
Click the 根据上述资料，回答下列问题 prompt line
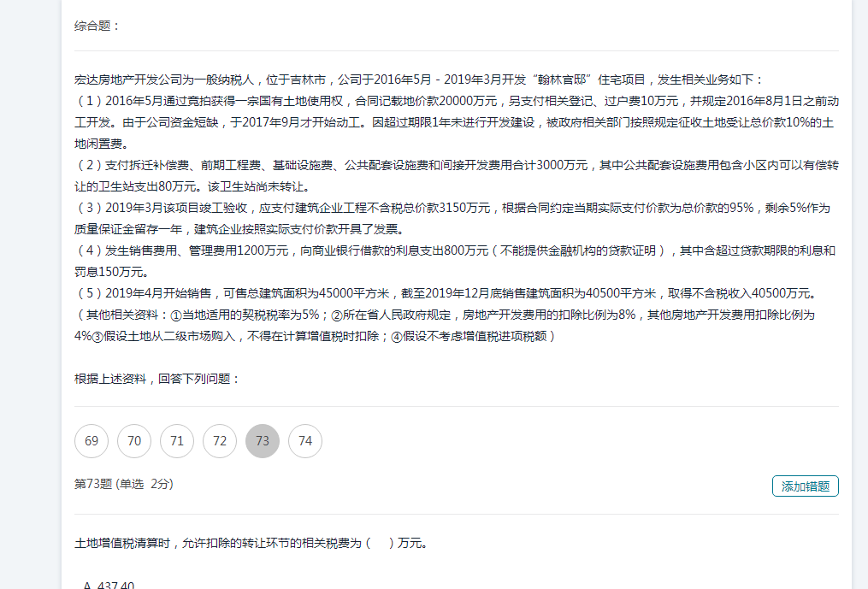pos(157,379)
